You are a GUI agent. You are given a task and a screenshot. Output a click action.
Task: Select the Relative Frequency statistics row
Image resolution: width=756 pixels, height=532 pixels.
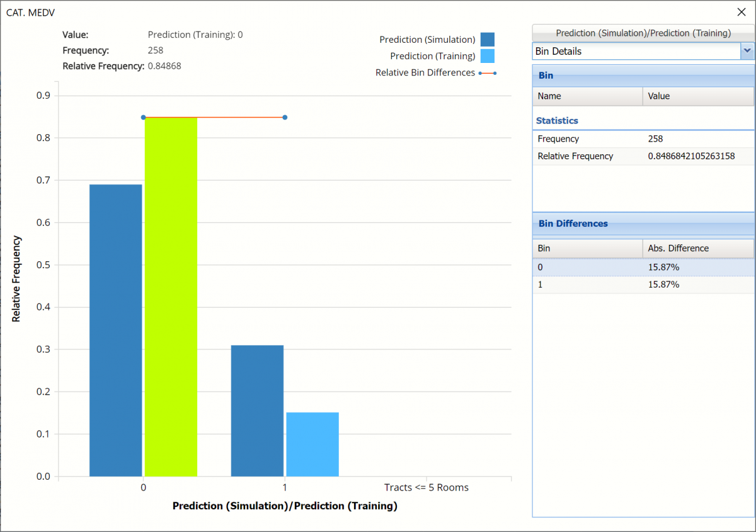point(643,156)
